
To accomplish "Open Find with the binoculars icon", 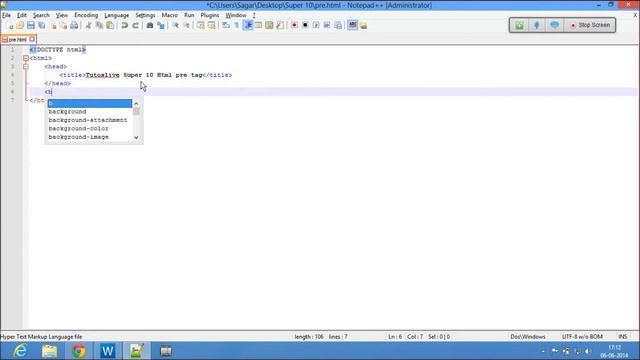I will click(150, 25).
